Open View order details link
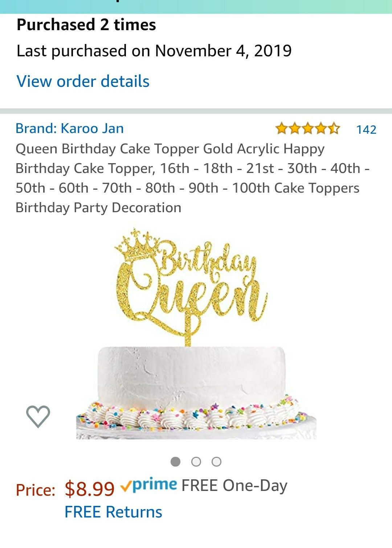Viewport: 392px width, 548px height. tap(83, 81)
